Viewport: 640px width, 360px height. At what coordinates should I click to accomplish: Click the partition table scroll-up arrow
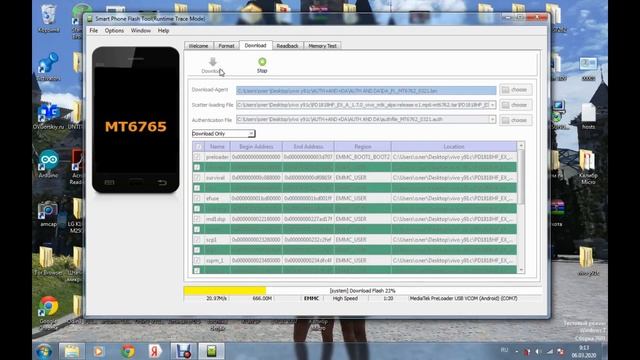click(521, 146)
